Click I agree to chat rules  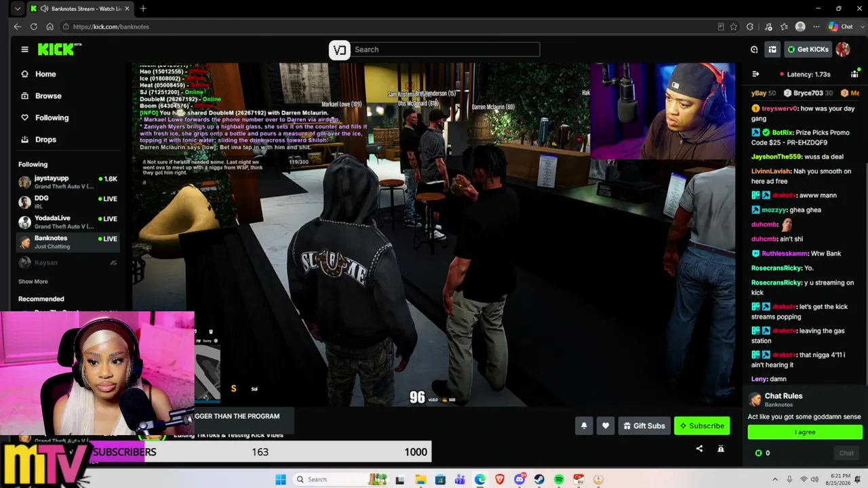[x=805, y=432]
